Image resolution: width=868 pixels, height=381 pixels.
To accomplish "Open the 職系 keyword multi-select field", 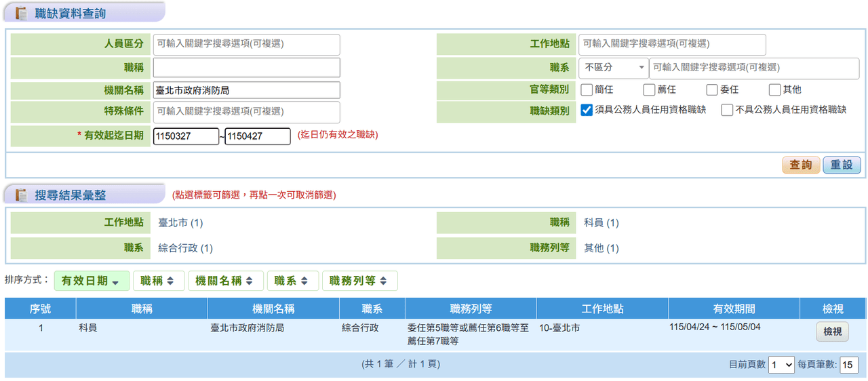I will click(754, 68).
